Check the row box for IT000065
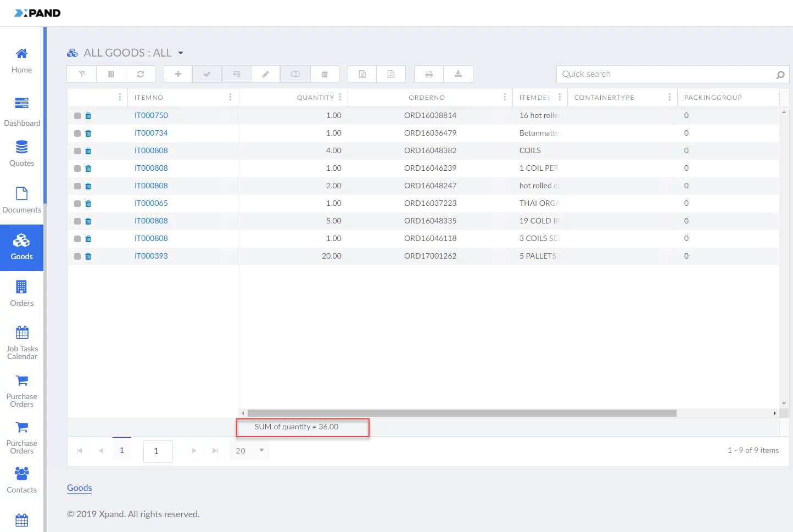793x532 pixels. 77,204
